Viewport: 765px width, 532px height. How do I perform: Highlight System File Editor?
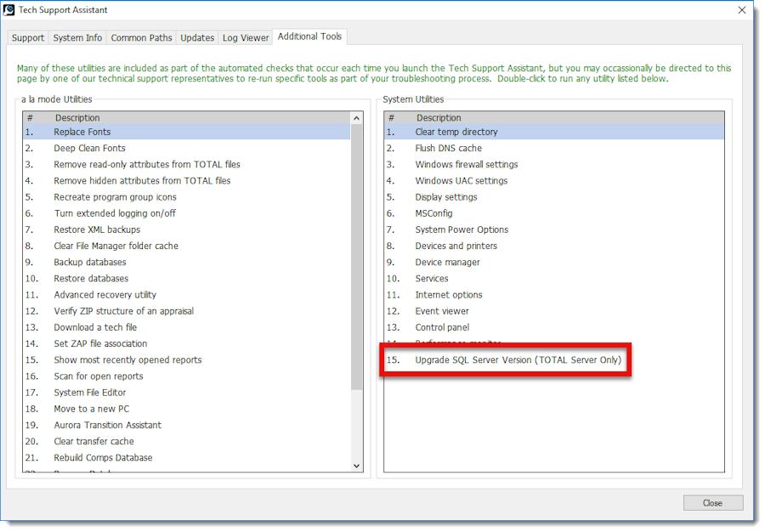click(x=186, y=393)
